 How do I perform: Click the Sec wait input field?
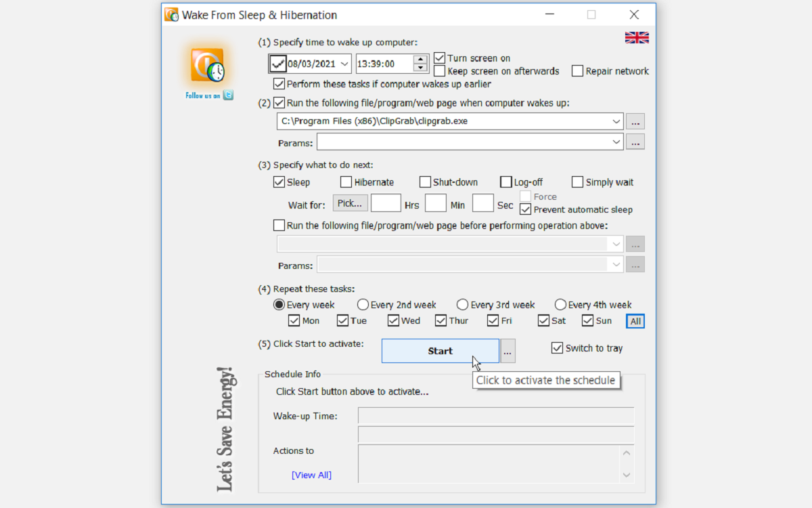(x=483, y=203)
